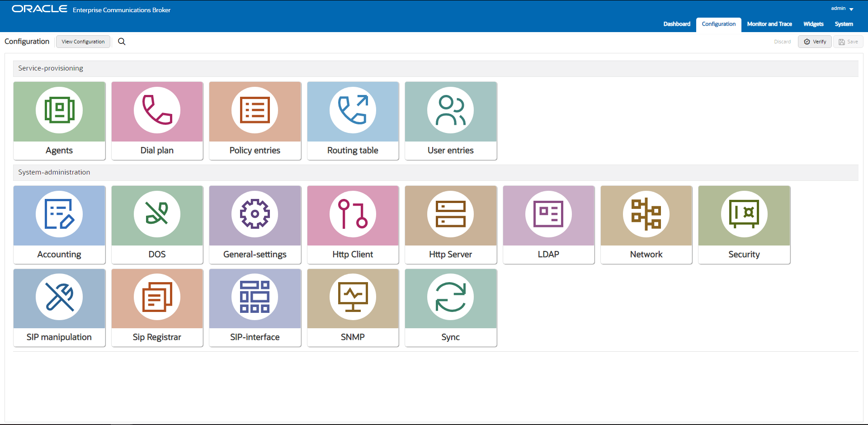This screenshot has height=425, width=868.
Task: Switch to the Dashboard tab
Action: pyautogui.click(x=677, y=24)
